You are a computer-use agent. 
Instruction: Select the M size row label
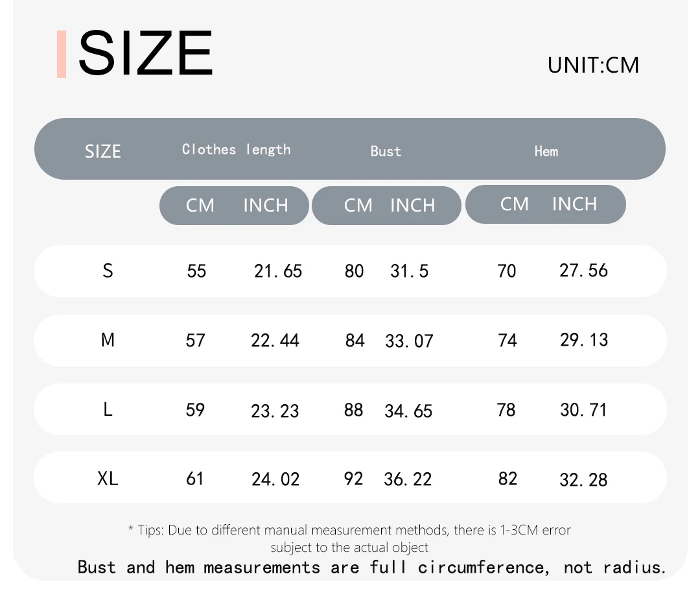click(x=108, y=340)
